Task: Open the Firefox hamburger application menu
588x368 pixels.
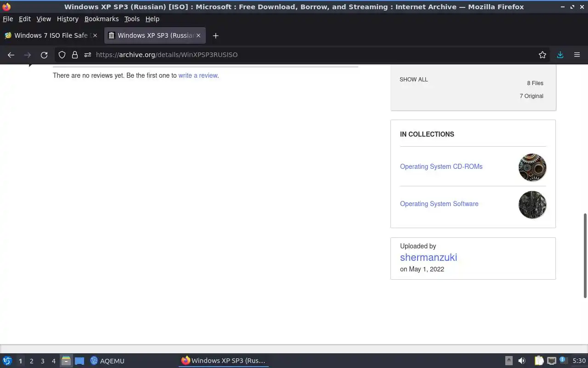Action: tap(577, 55)
